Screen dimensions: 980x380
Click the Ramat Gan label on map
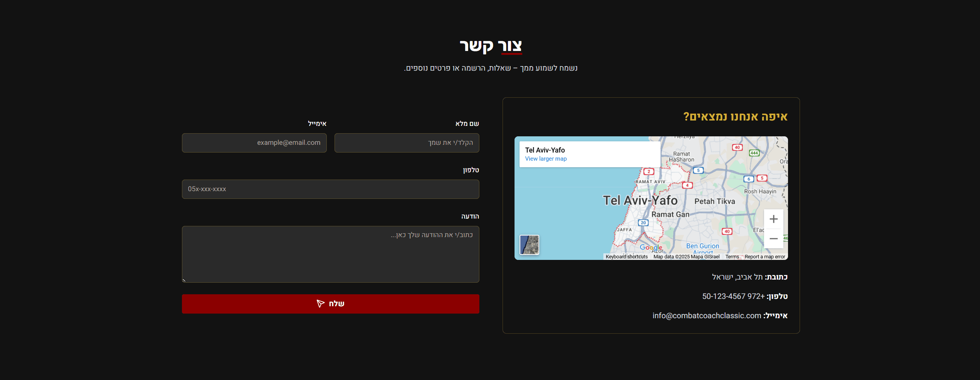point(670,214)
